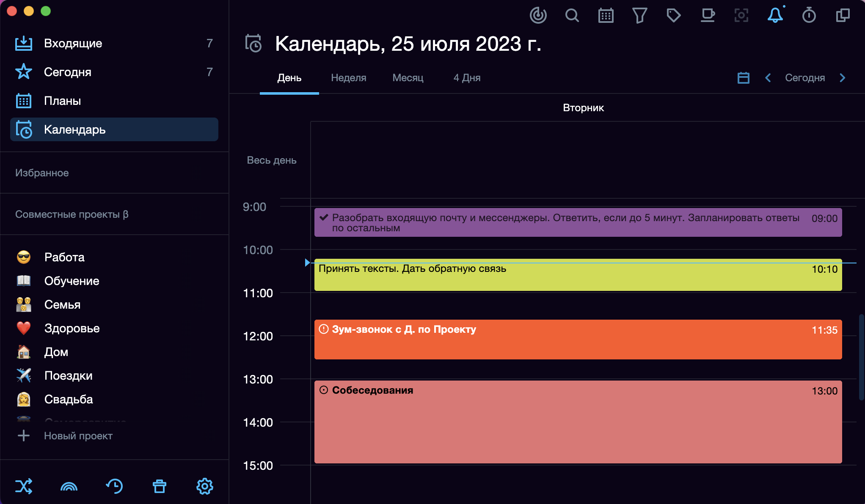Activate the focus frame icon
The width and height of the screenshot is (865, 504).
[741, 16]
